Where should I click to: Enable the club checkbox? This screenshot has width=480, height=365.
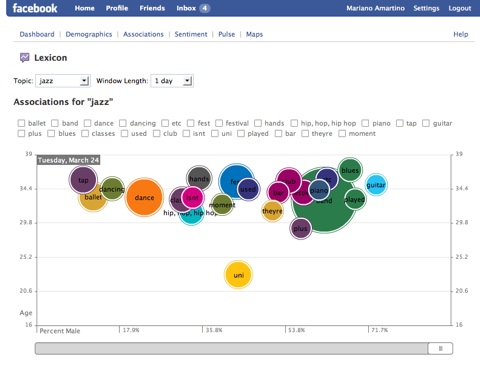(x=157, y=134)
